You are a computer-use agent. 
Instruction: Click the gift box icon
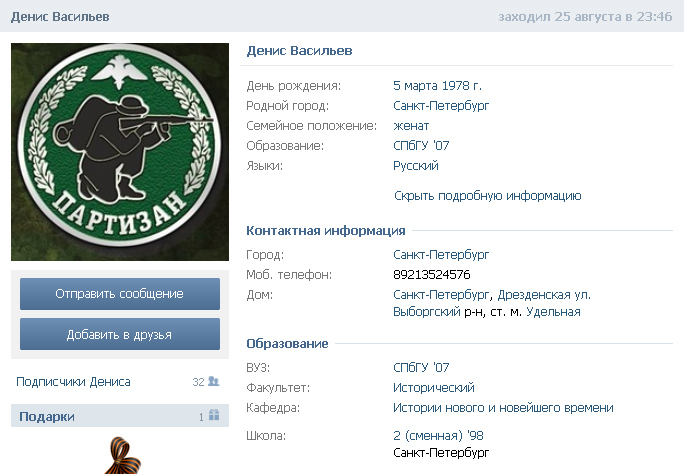(x=213, y=416)
